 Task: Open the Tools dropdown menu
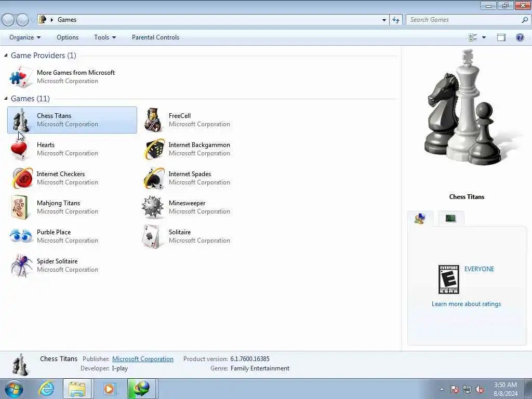coord(105,37)
